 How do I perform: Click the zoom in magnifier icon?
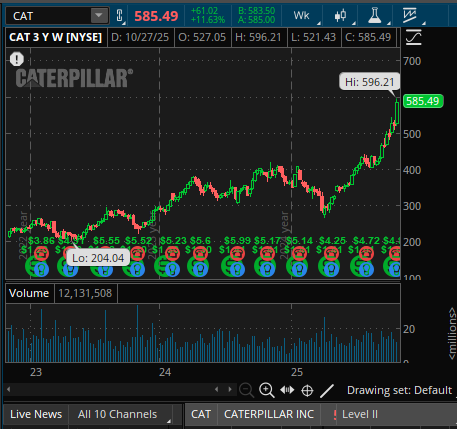[x=267, y=390]
